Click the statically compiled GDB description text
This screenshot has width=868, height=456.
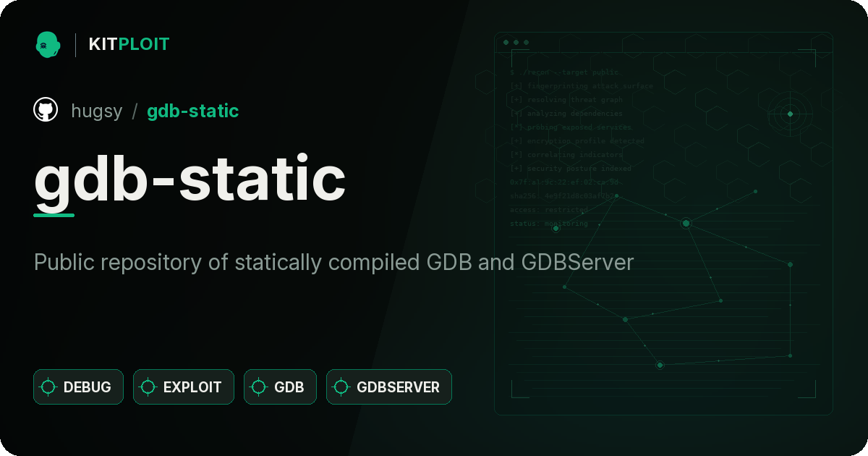[x=333, y=262]
